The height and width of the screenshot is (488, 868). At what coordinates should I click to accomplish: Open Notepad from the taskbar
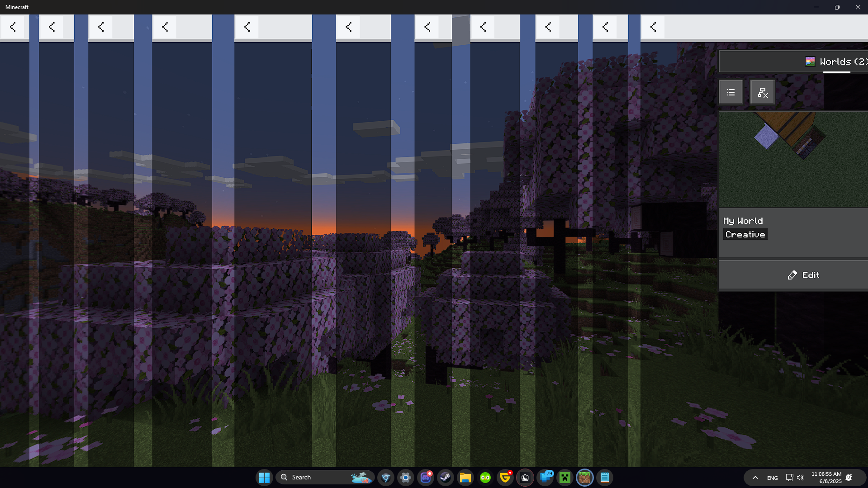point(605,478)
